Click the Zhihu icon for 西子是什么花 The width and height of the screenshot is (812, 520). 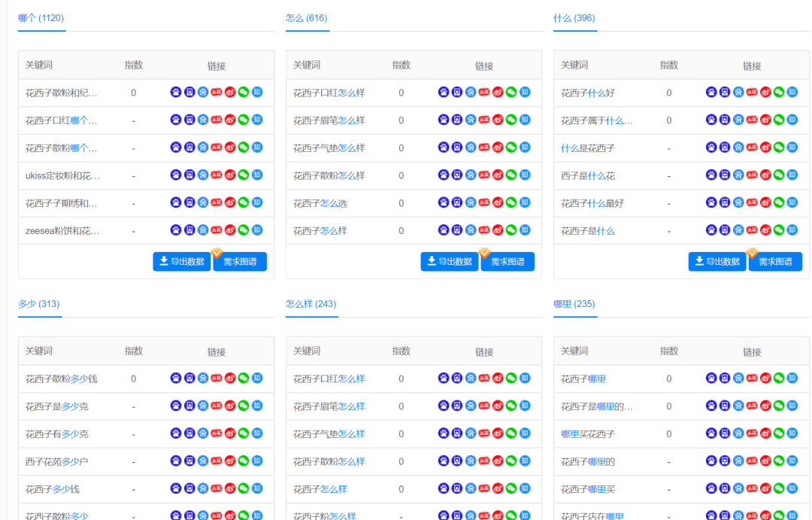pos(792,175)
